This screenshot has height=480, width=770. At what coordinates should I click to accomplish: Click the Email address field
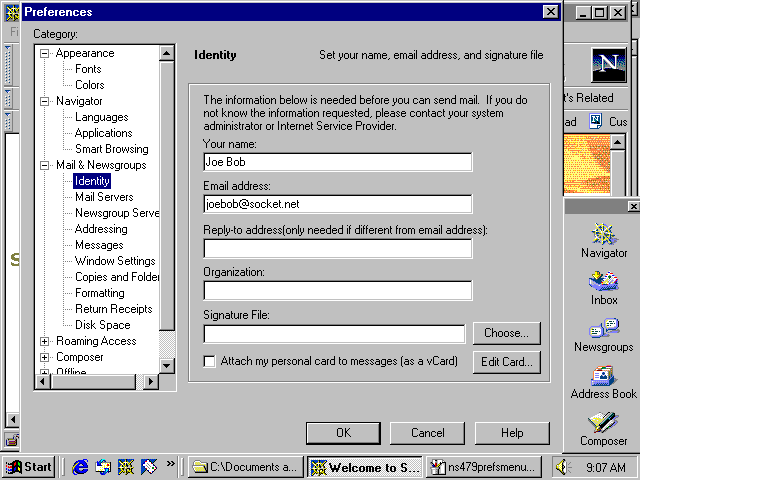pos(338,204)
